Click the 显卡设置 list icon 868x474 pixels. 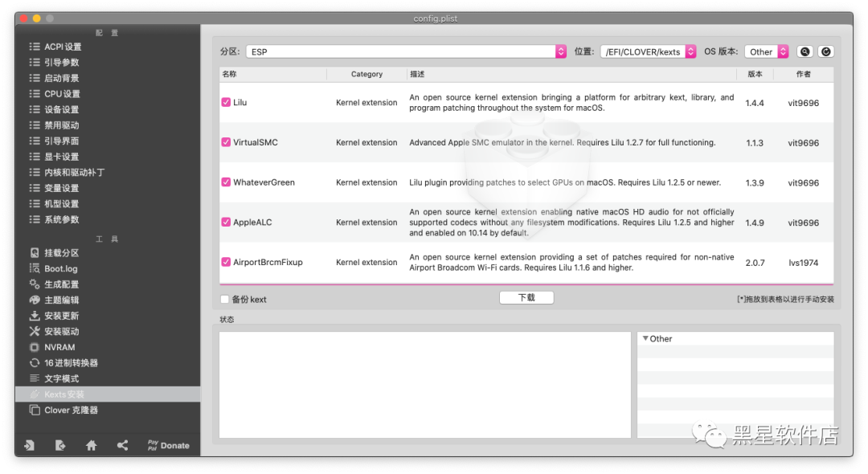pos(35,157)
